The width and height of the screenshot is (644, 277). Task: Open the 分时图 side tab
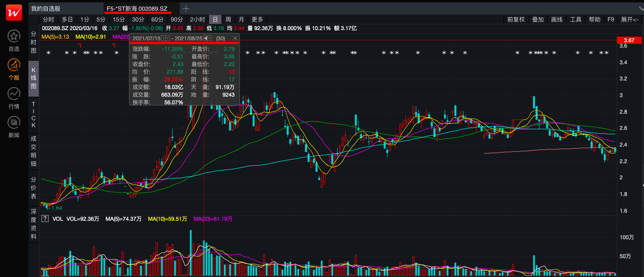pos(33,43)
